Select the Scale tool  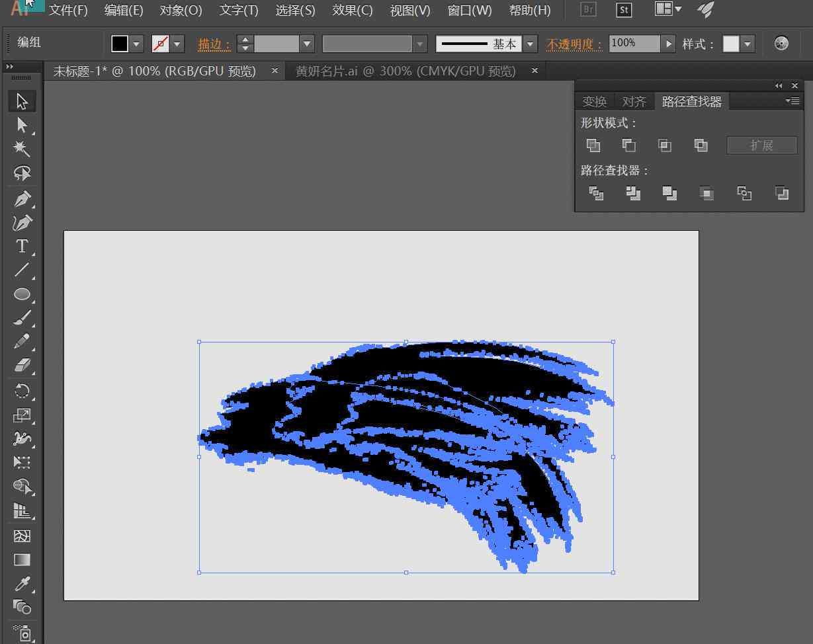(x=22, y=415)
